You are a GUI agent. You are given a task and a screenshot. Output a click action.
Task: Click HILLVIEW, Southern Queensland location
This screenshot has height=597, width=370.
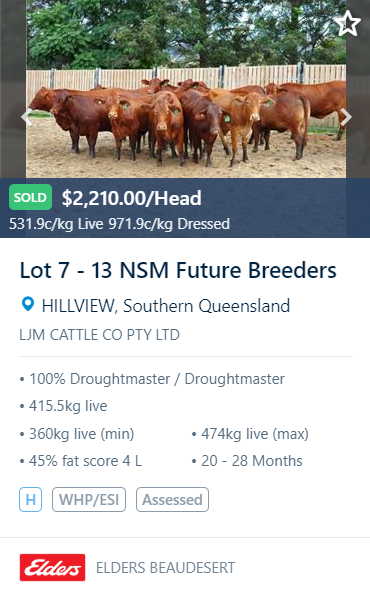pyautogui.click(x=166, y=306)
